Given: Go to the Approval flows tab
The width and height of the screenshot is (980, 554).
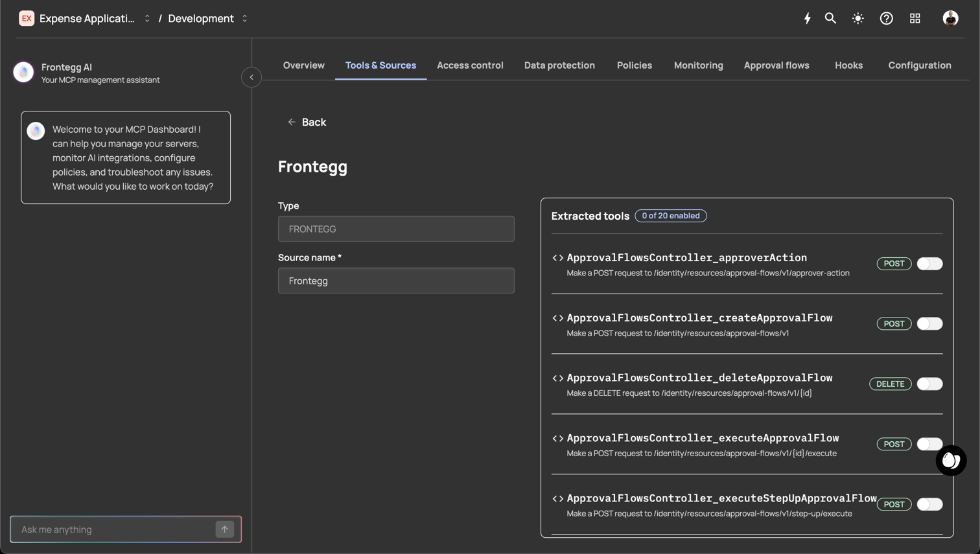Looking at the screenshot, I should tap(776, 65).
